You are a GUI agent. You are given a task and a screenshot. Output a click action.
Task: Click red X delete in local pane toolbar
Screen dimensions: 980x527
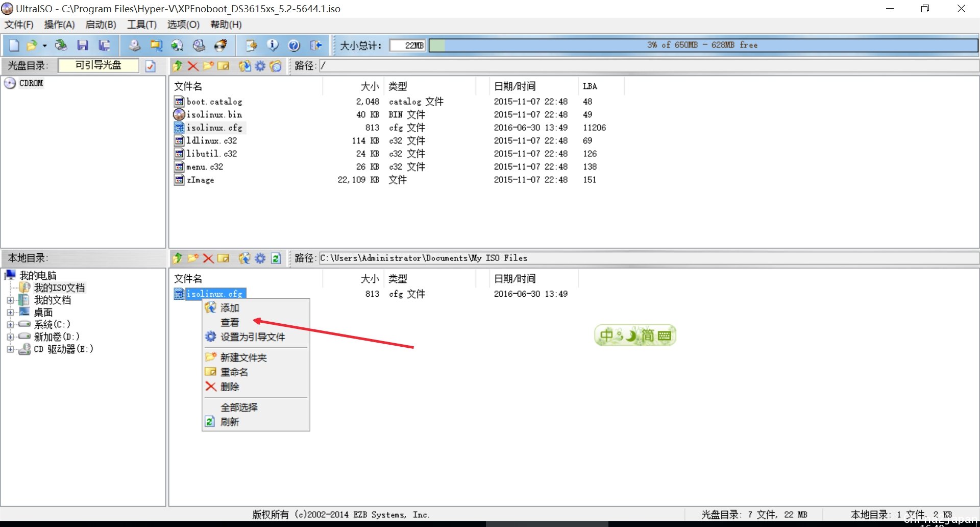click(208, 258)
